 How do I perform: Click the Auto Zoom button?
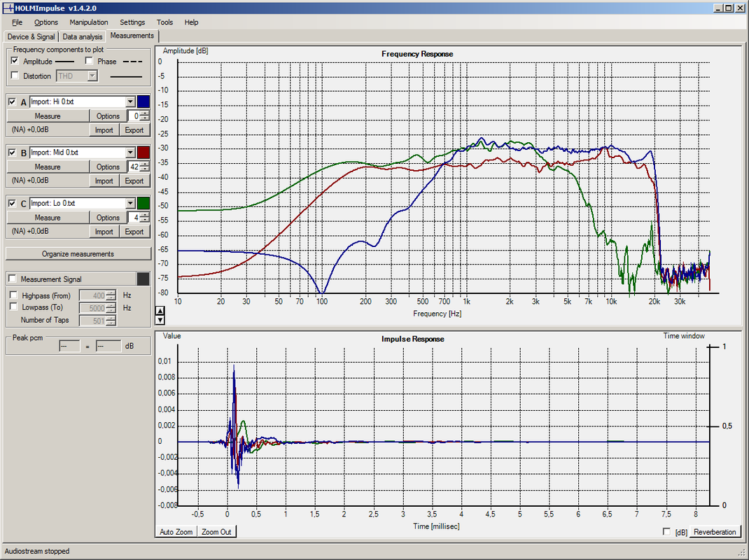pos(176,532)
